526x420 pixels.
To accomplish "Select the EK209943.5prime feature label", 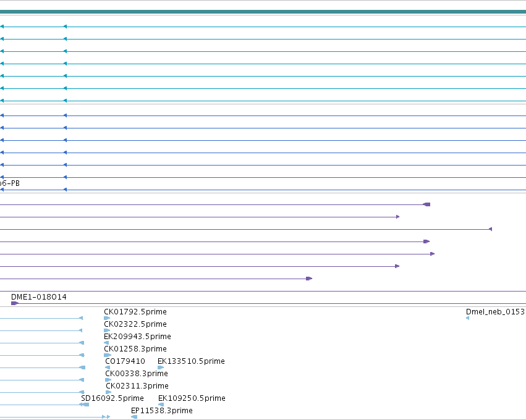I will [137, 336].
